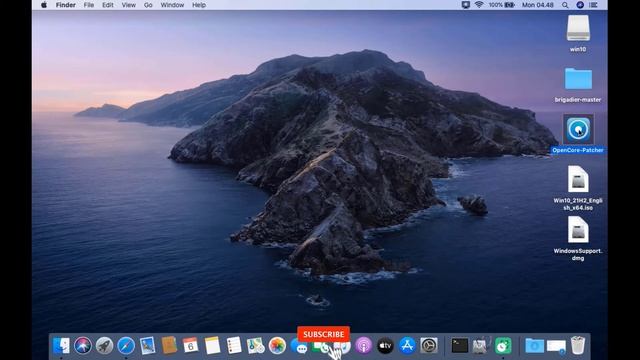This screenshot has height=360, width=640.
Task: Open Mail stamp icon in Dock
Action: click(147, 346)
